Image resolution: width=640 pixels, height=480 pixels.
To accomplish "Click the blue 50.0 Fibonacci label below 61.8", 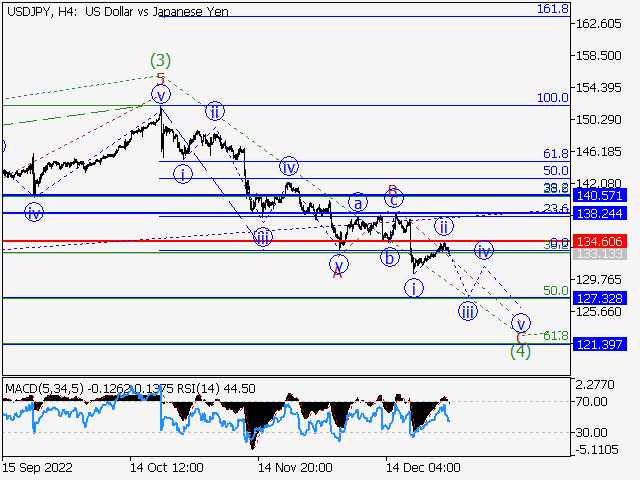I will [556, 170].
